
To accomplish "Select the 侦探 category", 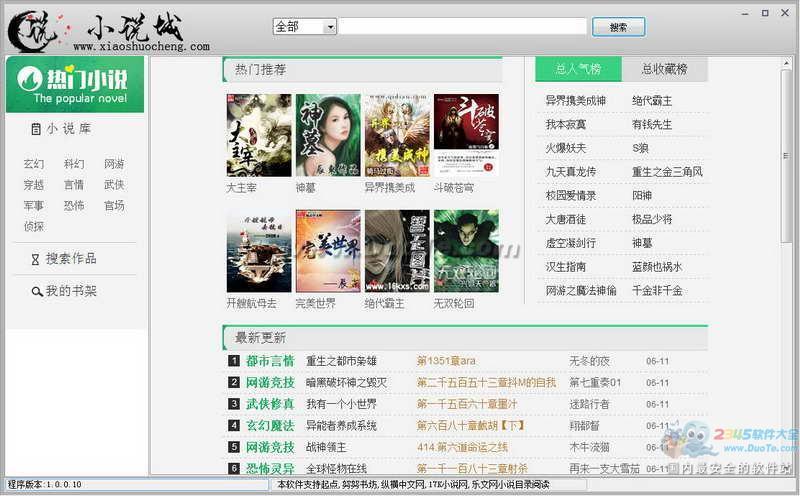I will (x=34, y=227).
